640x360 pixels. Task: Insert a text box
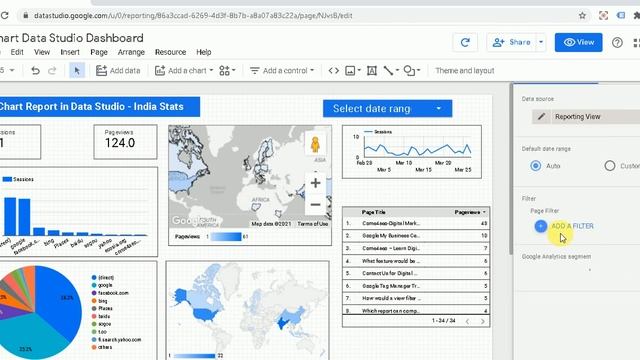click(x=371, y=71)
